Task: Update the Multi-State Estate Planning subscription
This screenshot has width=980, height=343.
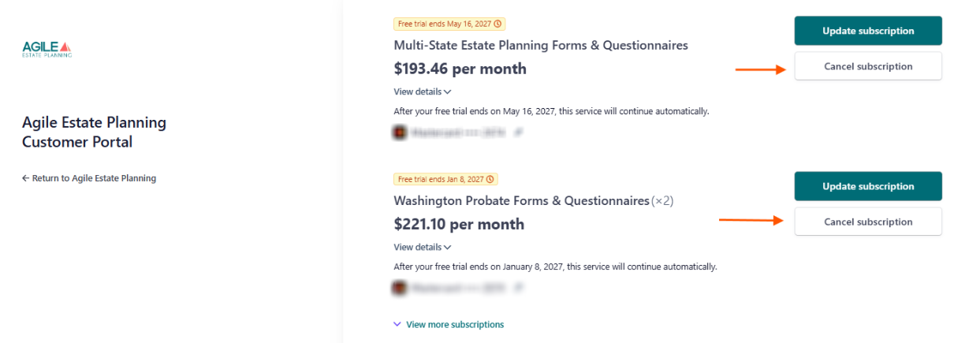Action: 868,31
